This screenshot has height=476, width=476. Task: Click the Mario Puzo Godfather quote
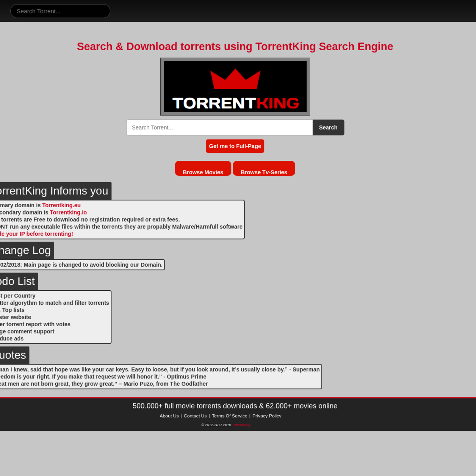coord(104,384)
